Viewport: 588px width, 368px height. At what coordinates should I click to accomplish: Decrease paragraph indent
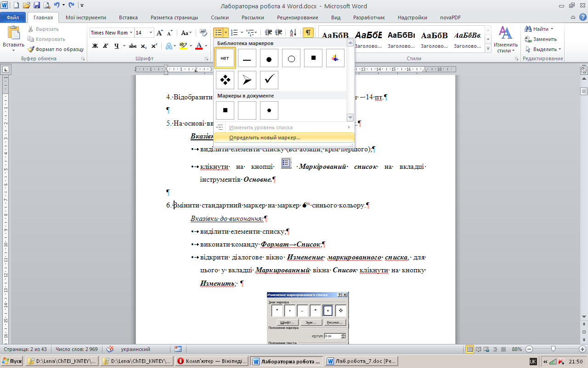(x=268, y=33)
